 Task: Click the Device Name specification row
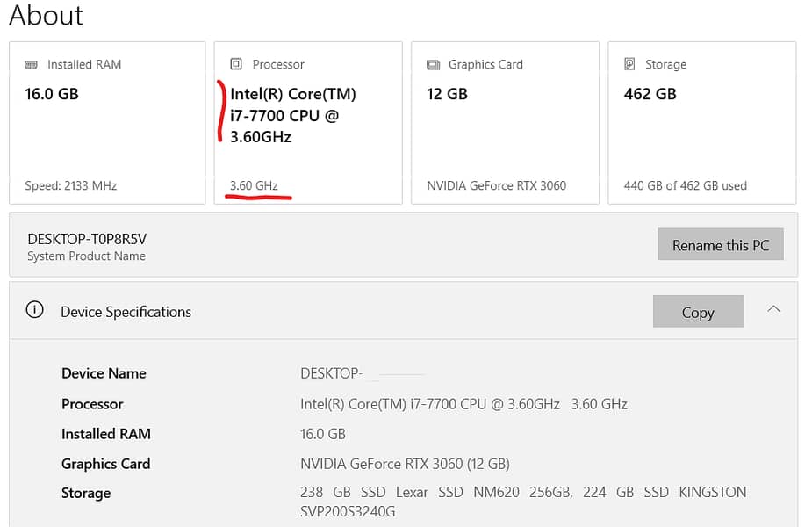pyautogui.click(x=104, y=373)
